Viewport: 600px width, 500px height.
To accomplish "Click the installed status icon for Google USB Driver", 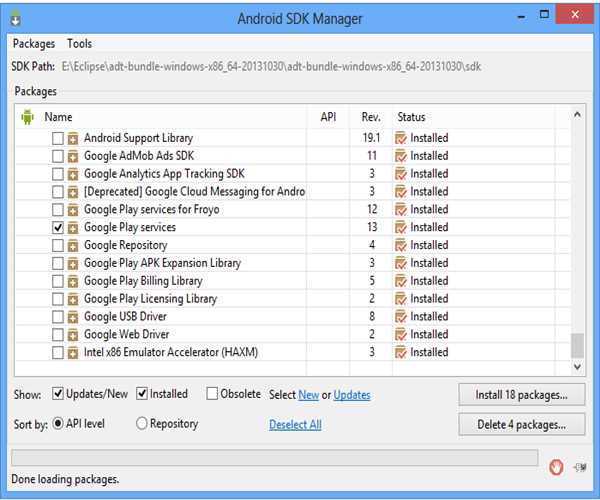I will coord(401,316).
